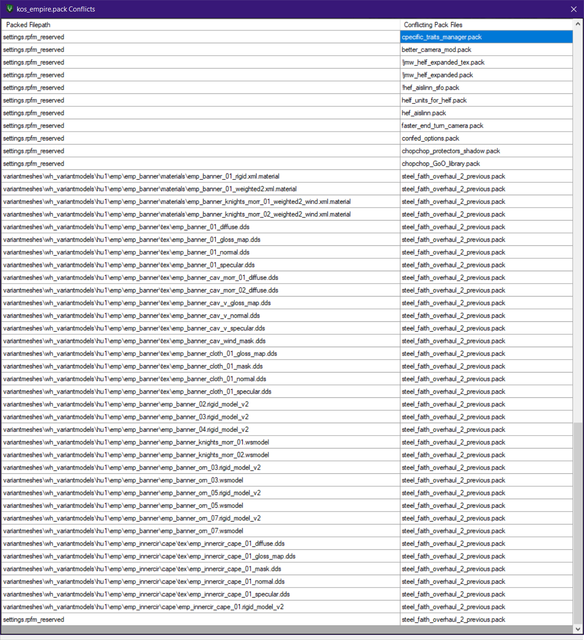Select the emp_banner_cloth_01_specular.dds filepath
Viewport: 584px width, 640px height.
[200, 391]
